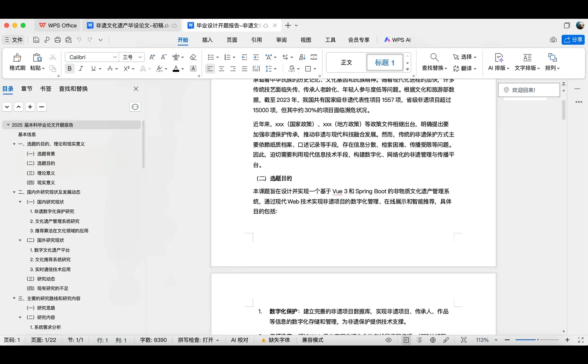The image size is (588, 364).
Task: Open the 113% zoom level dropdown
Action: [496, 340]
